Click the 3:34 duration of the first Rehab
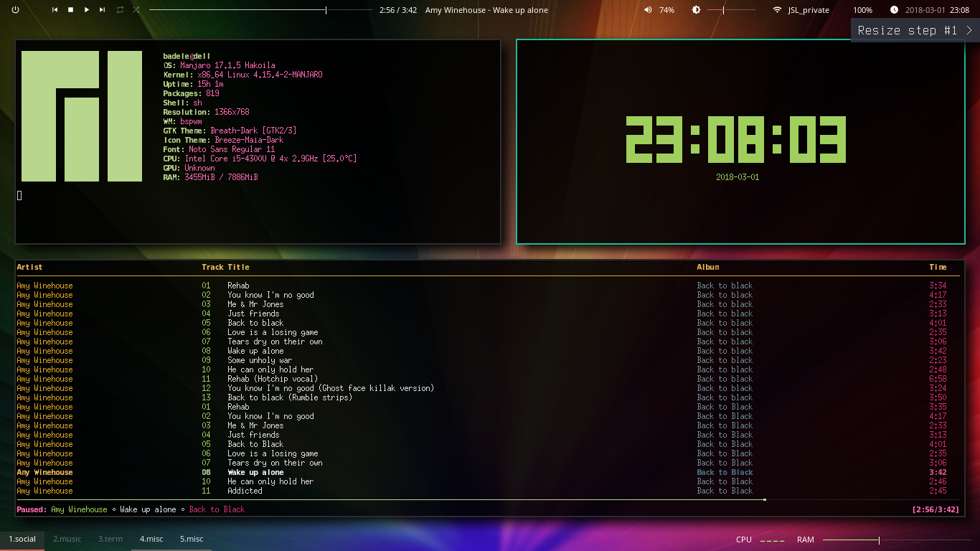The image size is (980, 551). [x=938, y=286]
